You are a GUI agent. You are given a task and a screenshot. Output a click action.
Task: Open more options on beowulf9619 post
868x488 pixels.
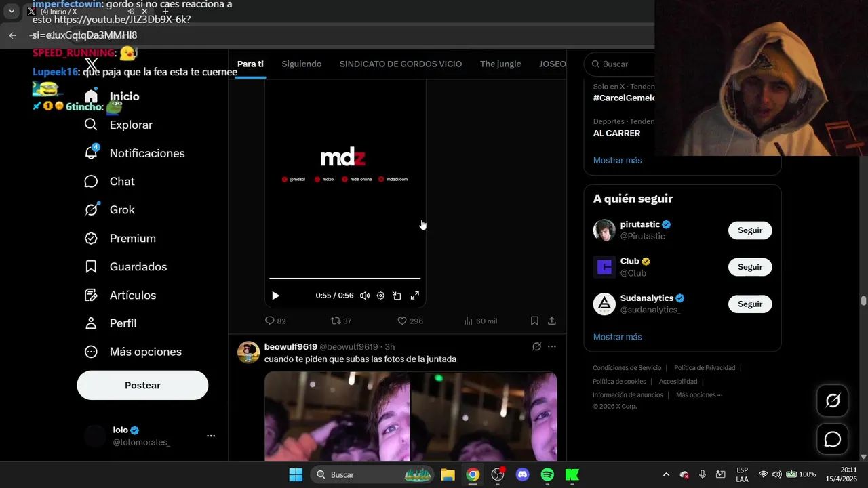click(x=552, y=346)
